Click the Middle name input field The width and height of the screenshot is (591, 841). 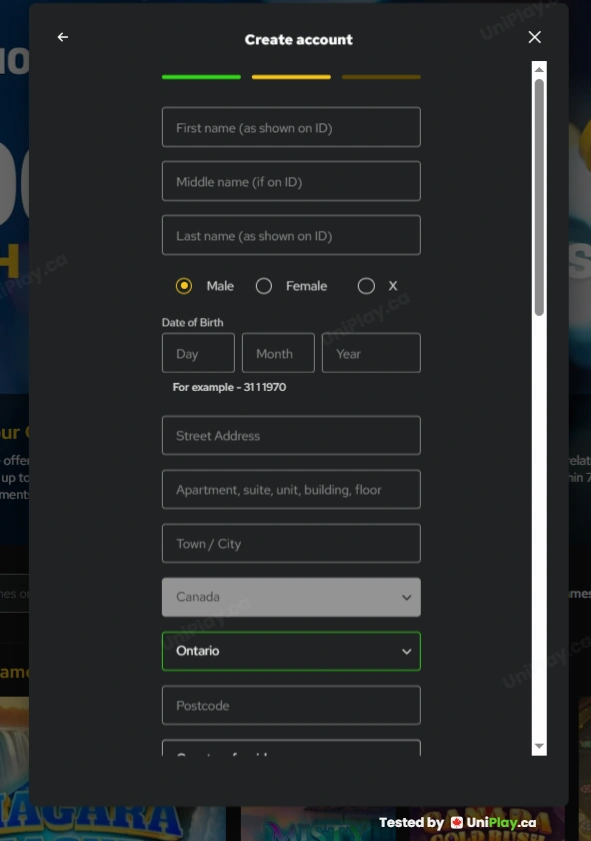coord(291,181)
